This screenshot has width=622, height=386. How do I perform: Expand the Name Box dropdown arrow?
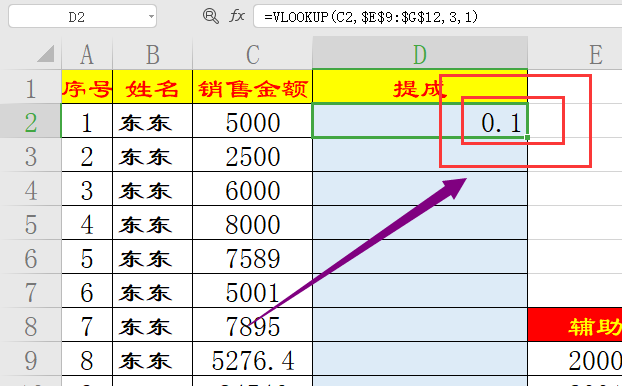tap(151, 17)
